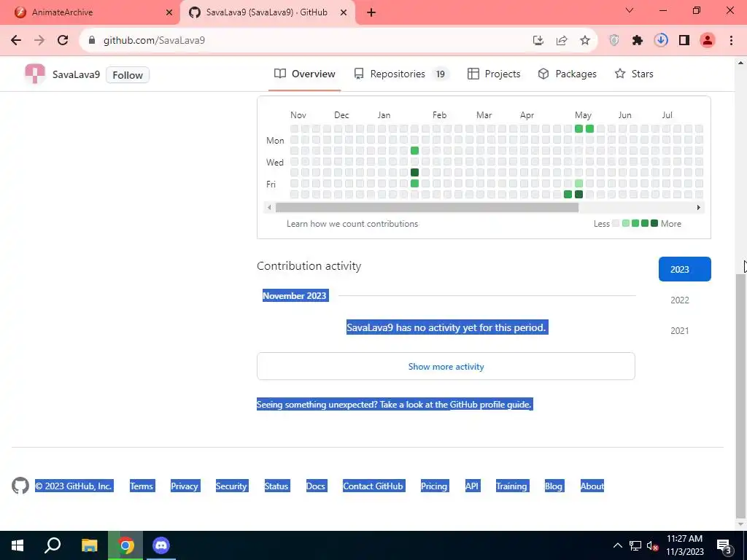Screen dimensions: 747x560
Task: Open Discord from the taskbar
Action: click(x=161, y=545)
